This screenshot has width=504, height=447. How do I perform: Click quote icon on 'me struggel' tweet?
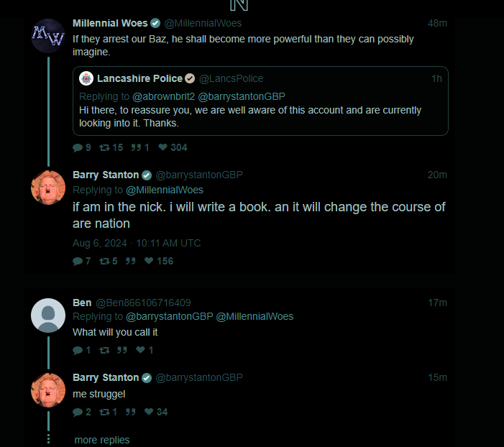(x=131, y=412)
